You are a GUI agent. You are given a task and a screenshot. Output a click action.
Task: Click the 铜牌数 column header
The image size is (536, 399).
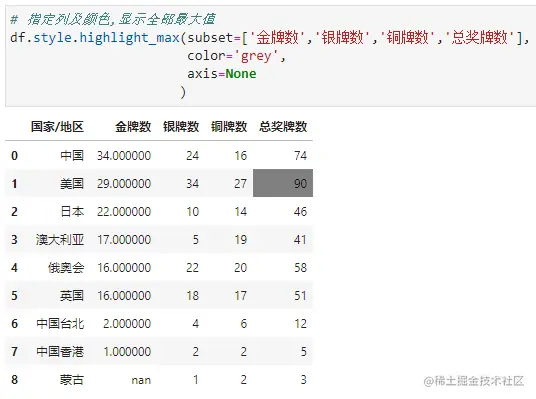point(229,127)
